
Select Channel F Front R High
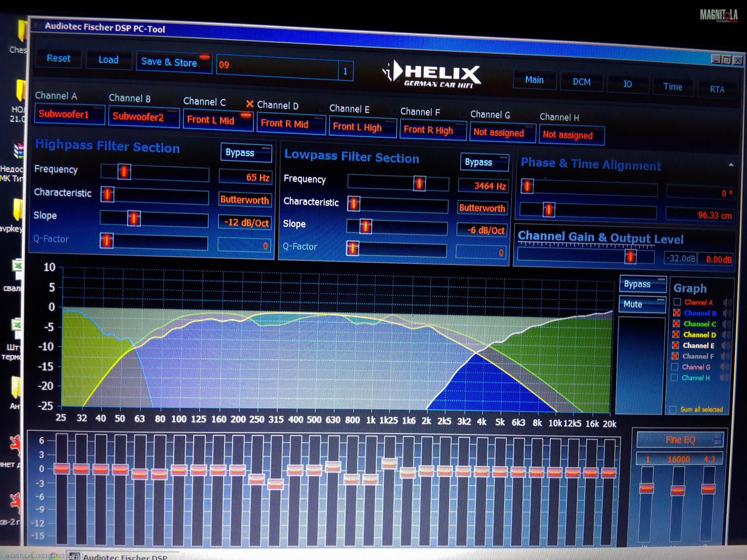pos(433,130)
